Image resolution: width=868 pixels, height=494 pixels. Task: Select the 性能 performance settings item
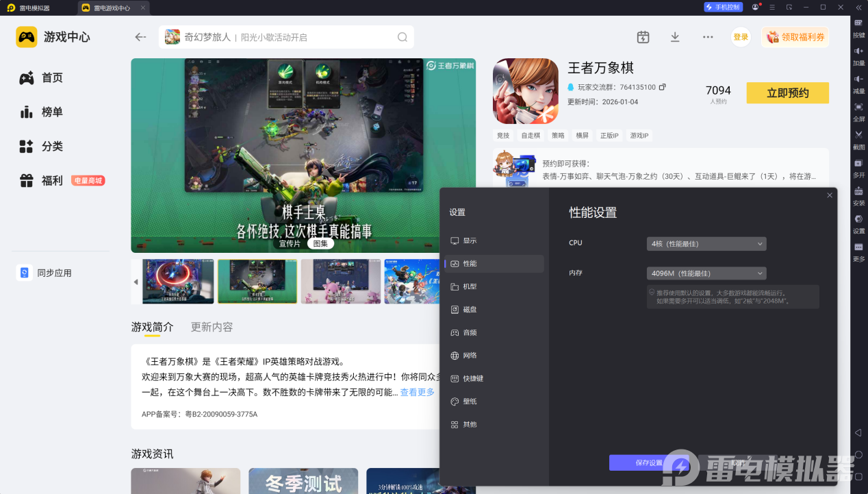pos(494,264)
